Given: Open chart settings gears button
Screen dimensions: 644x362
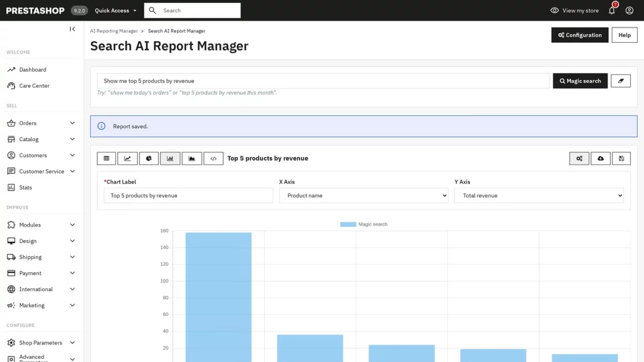Looking at the screenshot, I should (579, 158).
